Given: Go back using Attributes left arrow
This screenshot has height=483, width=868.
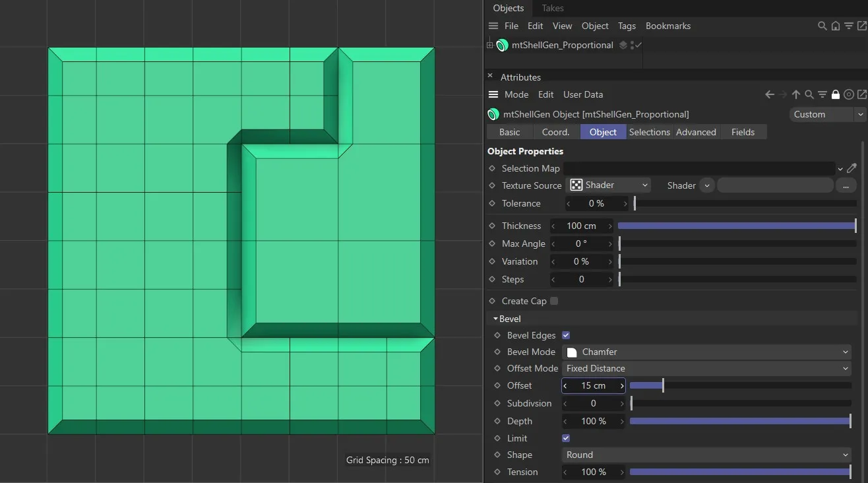Looking at the screenshot, I should (x=769, y=94).
